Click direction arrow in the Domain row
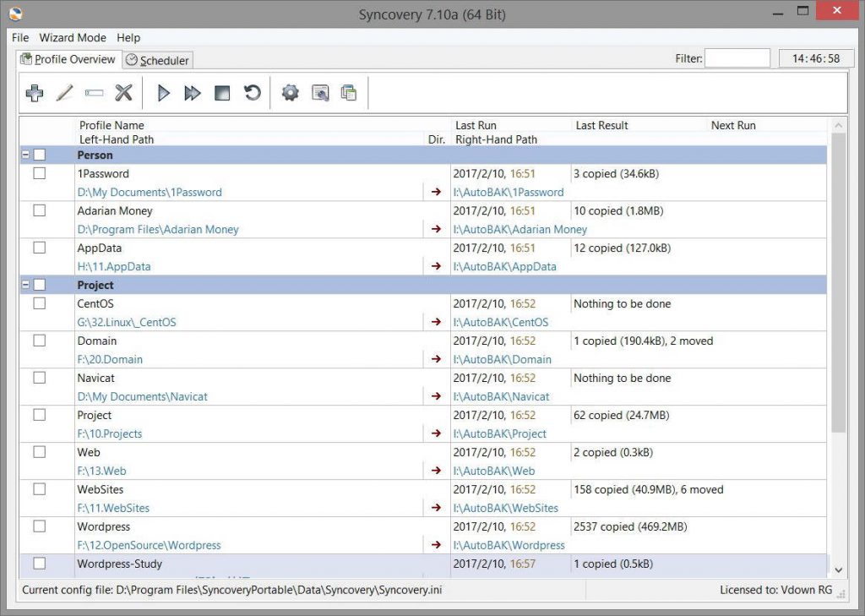The image size is (865, 616). (x=437, y=359)
